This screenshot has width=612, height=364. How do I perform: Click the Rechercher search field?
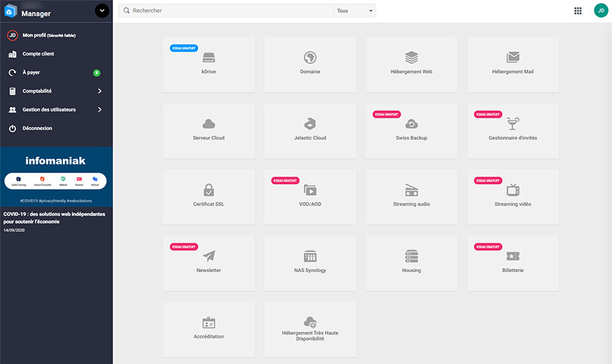pyautogui.click(x=225, y=11)
